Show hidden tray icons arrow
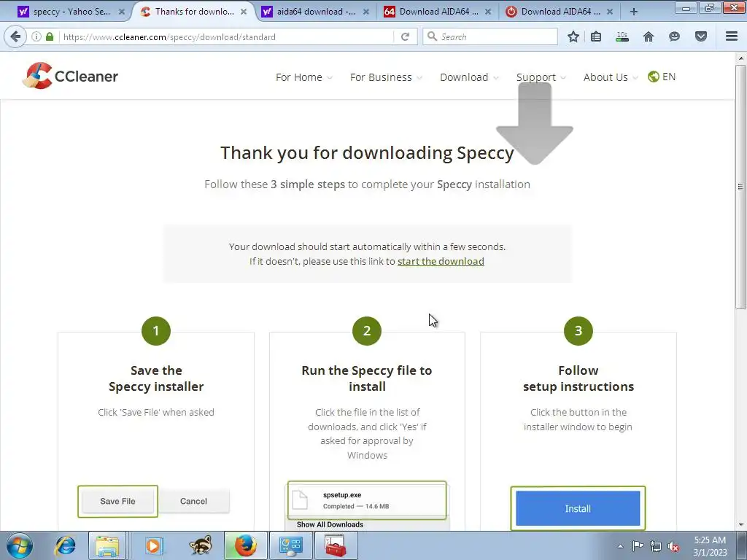747x560 pixels. [620, 546]
